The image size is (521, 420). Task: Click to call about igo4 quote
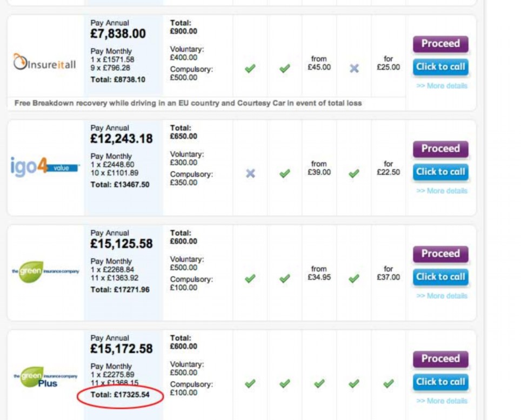pyautogui.click(x=440, y=172)
